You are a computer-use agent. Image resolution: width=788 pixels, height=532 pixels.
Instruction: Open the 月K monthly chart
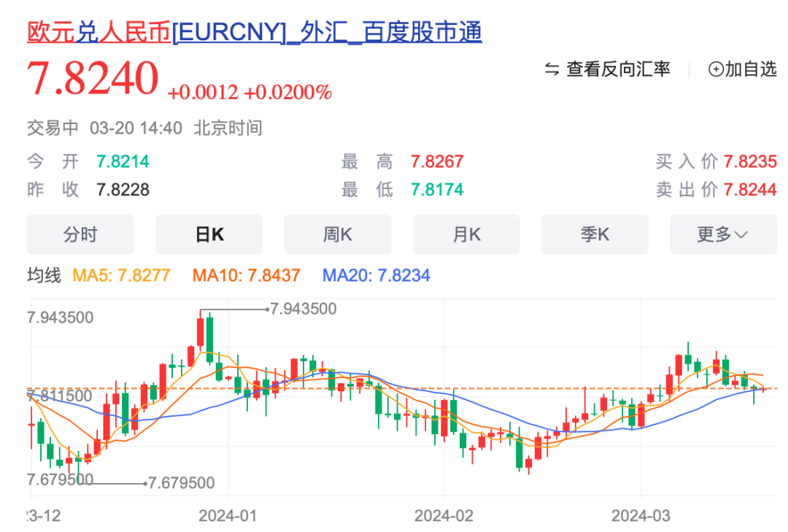[466, 234]
